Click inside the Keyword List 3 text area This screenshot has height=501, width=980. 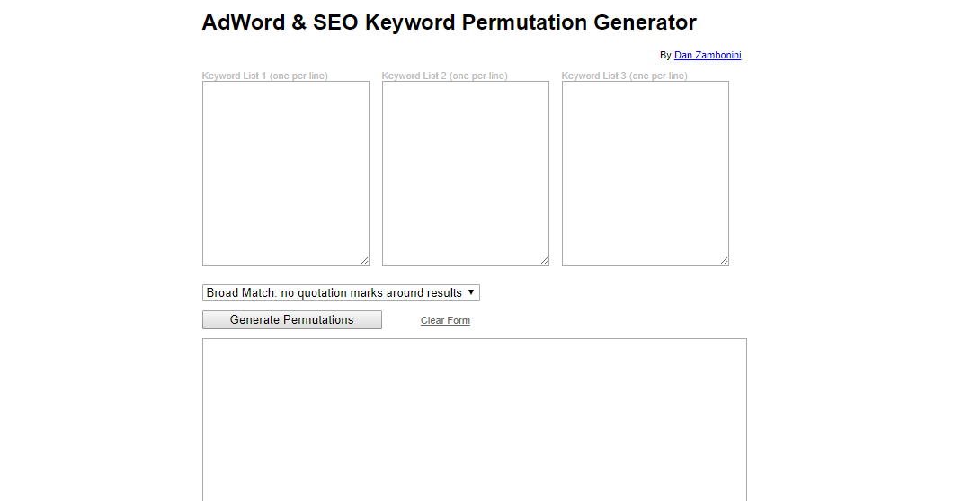[x=645, y=173]
